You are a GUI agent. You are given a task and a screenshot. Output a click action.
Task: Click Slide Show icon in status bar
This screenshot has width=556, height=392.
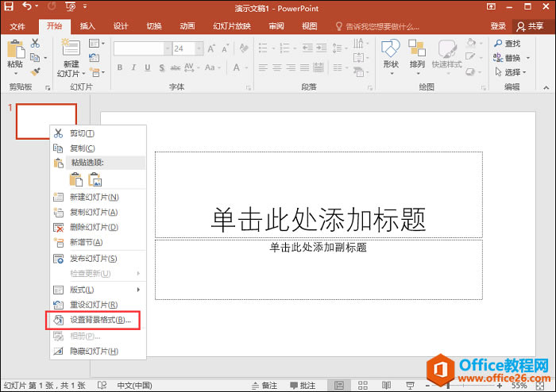pyautogui.click(x=411, y=386)
